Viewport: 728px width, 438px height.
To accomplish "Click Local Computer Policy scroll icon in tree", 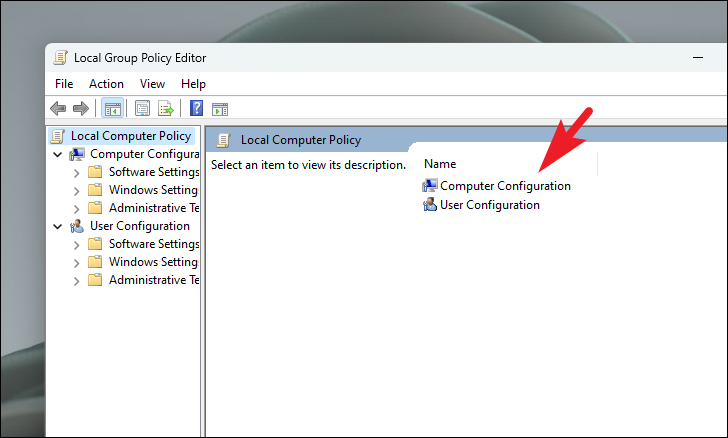I will 58,136.
